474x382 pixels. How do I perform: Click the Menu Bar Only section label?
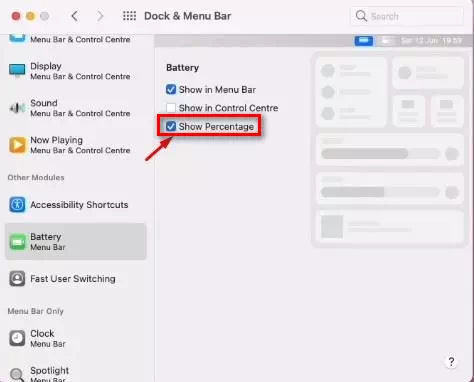pos(36,311)
